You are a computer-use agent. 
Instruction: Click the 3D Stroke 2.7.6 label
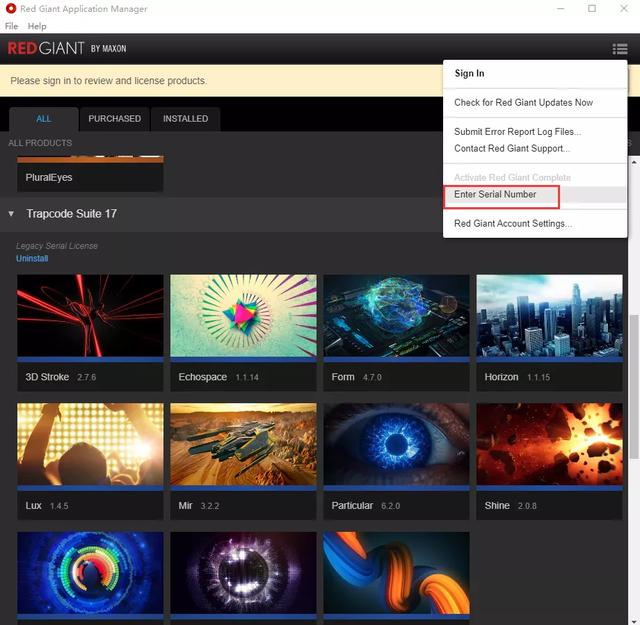[x=61, y=377]
